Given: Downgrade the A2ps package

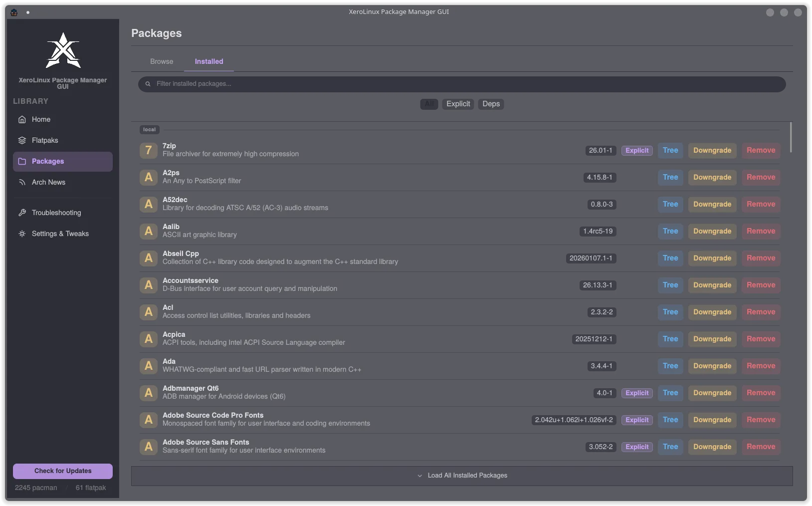Looking at the screenshot, I should click(x=712, y=177).
